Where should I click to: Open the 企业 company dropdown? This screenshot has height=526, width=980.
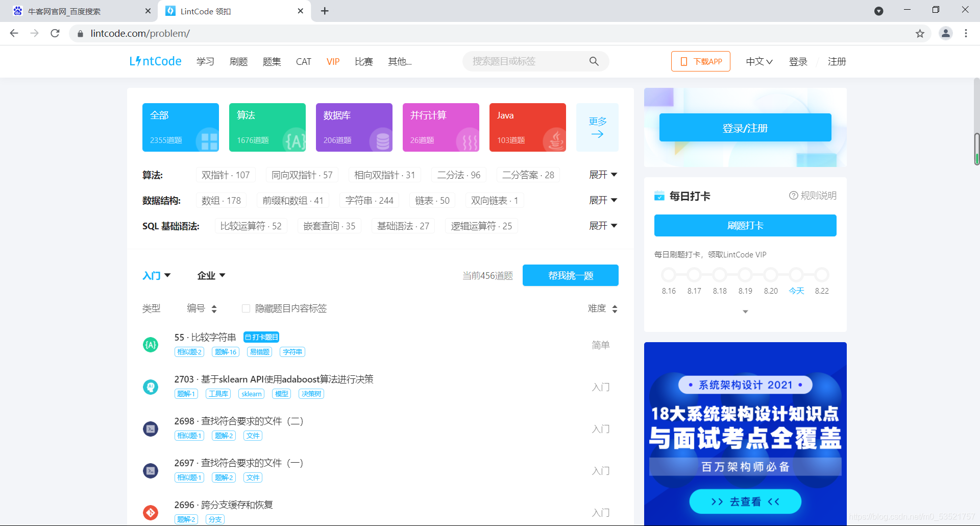point(211,276)
